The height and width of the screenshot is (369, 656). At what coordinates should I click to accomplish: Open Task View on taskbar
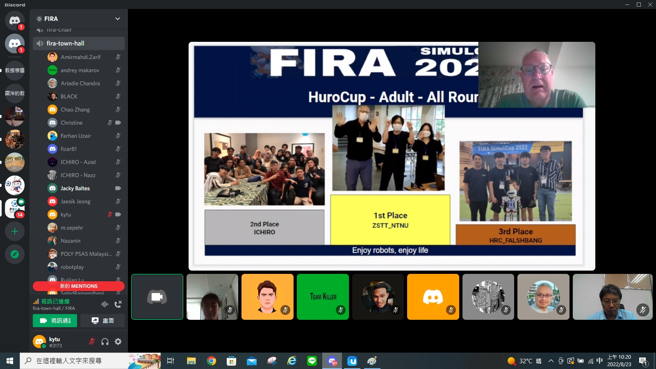pos(171,361)
